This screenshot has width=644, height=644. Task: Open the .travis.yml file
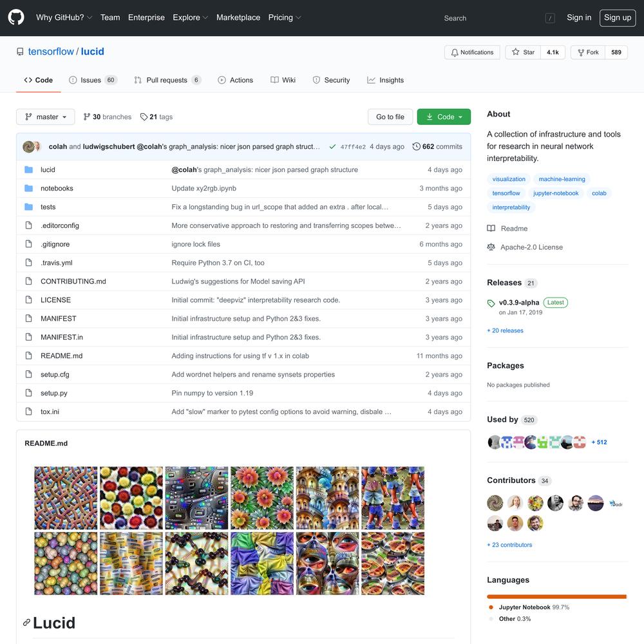coord(57,263)
